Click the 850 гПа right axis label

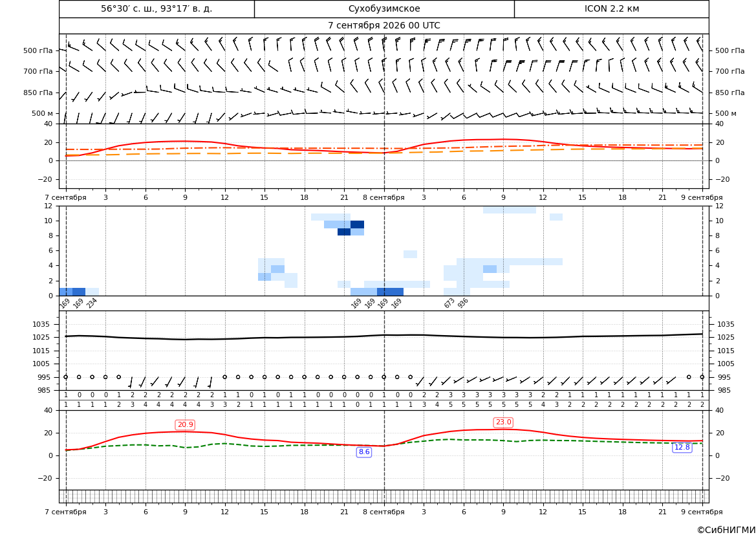click(x=730, y=93)
